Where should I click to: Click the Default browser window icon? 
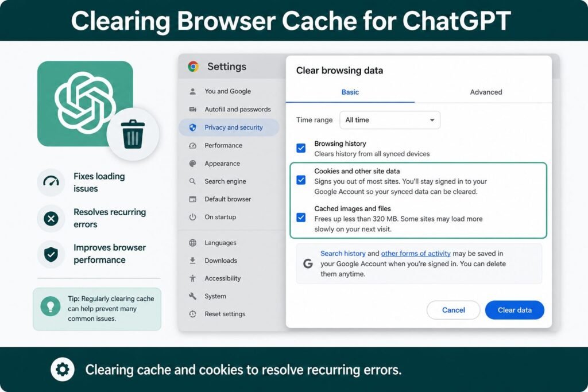pos(193,199)
